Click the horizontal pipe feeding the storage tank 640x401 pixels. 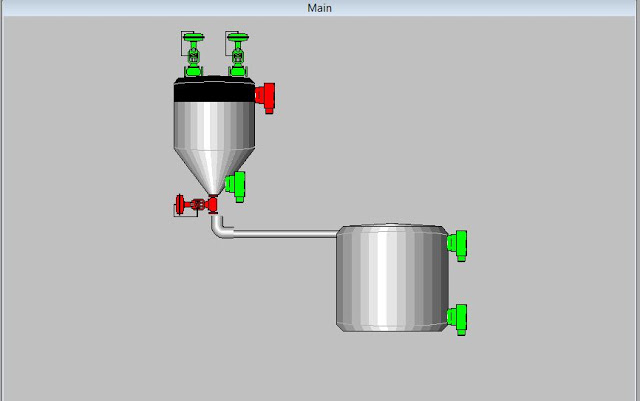285,234
